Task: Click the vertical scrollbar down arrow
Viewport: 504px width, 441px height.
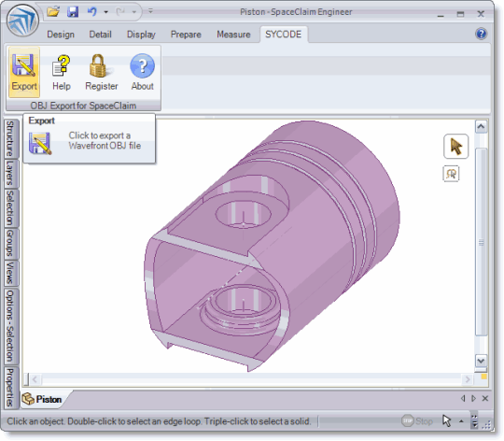Action: tap(481, 361)
